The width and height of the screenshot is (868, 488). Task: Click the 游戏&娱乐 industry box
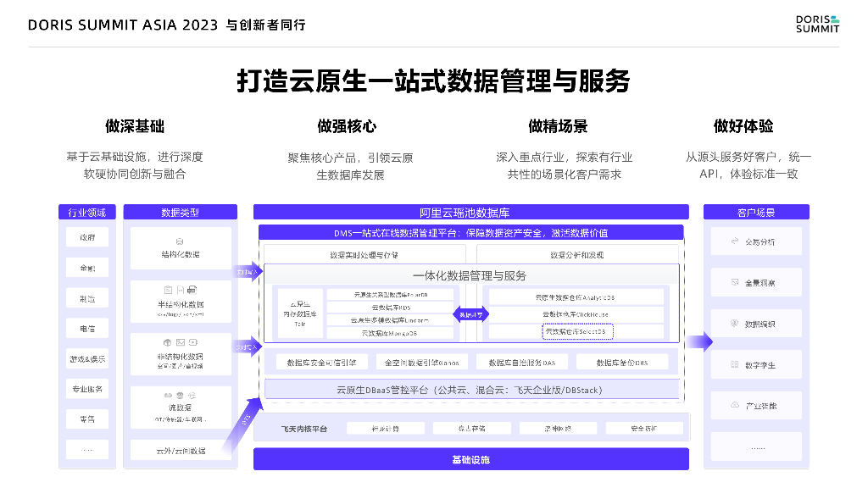(x=87, y=359)
